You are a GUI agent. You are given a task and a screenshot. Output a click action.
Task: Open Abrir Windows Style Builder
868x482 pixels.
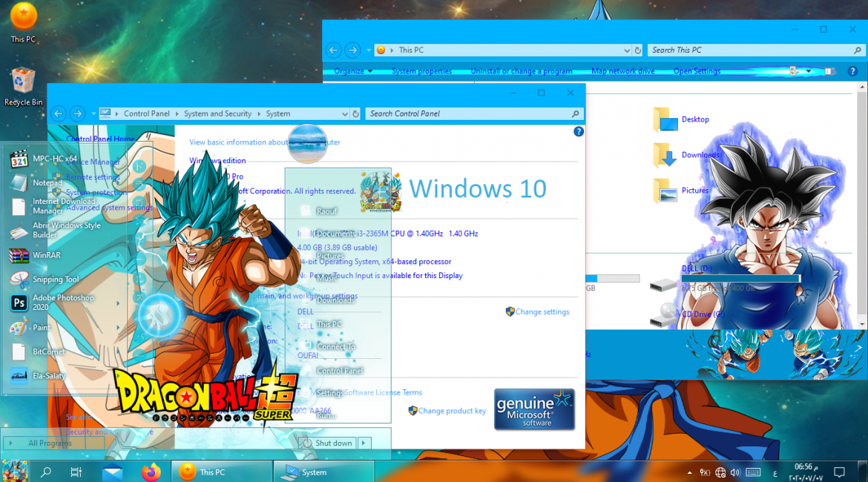(54, 230)
